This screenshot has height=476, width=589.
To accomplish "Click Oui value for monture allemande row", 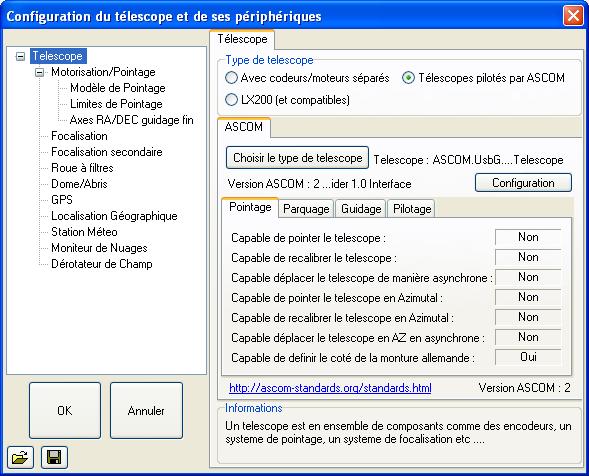I will [528, 357].
